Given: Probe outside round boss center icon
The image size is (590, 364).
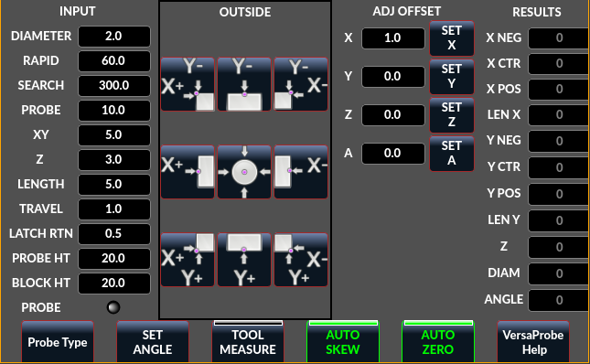Looking at the screenshot, I should pos(244,172).
